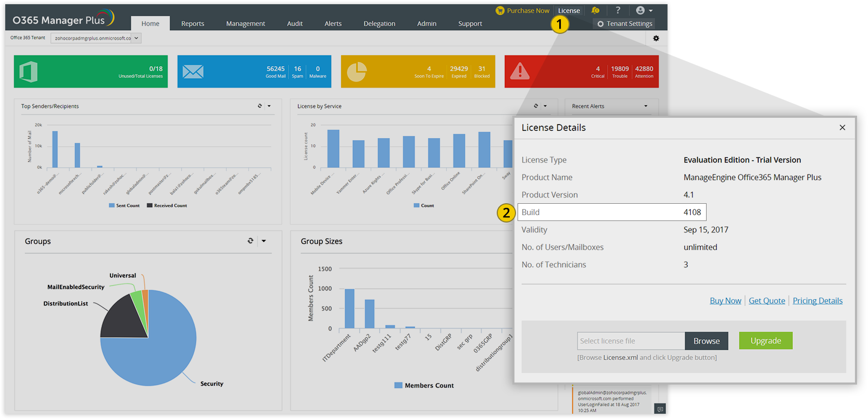Select the Audit tab

pos(295,23)
